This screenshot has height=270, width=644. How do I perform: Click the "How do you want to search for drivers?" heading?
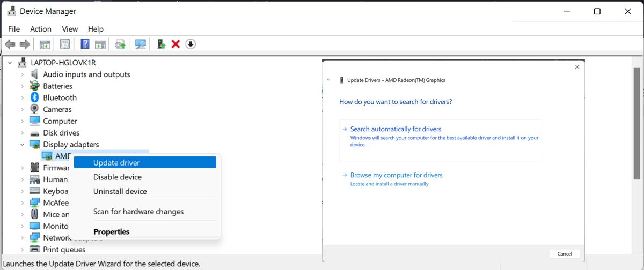[x=396, y=101]
